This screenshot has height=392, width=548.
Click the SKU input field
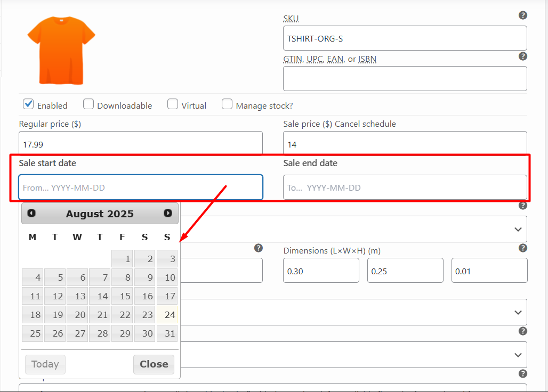[405, 38]
